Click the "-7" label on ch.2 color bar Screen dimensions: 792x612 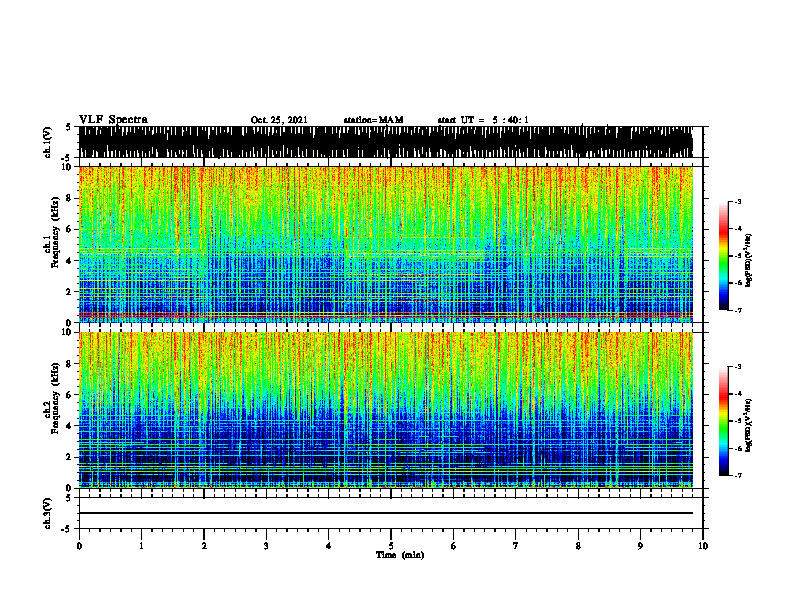coord(738,476)
